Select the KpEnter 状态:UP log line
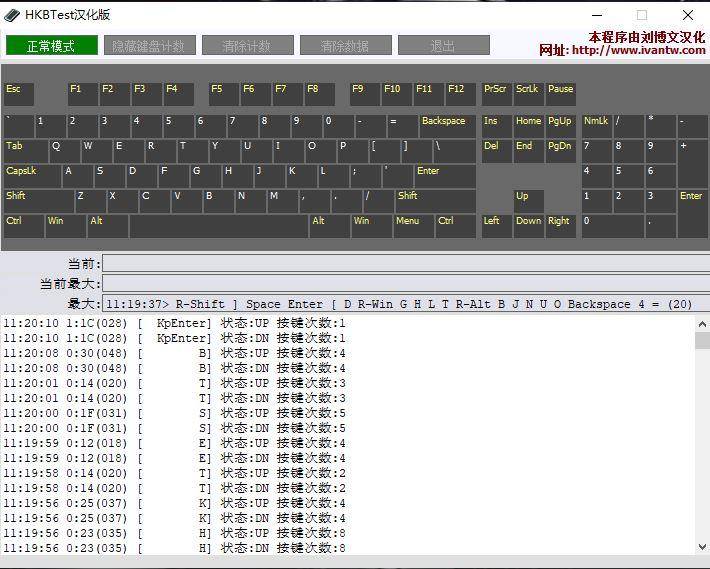710x569 pixels. click(x=175, y=323)
